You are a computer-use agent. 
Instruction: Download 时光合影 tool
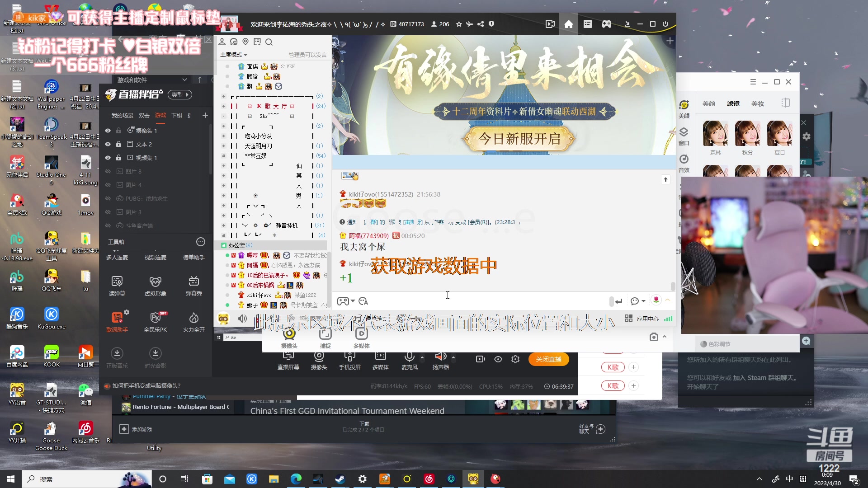coord(155,358)
